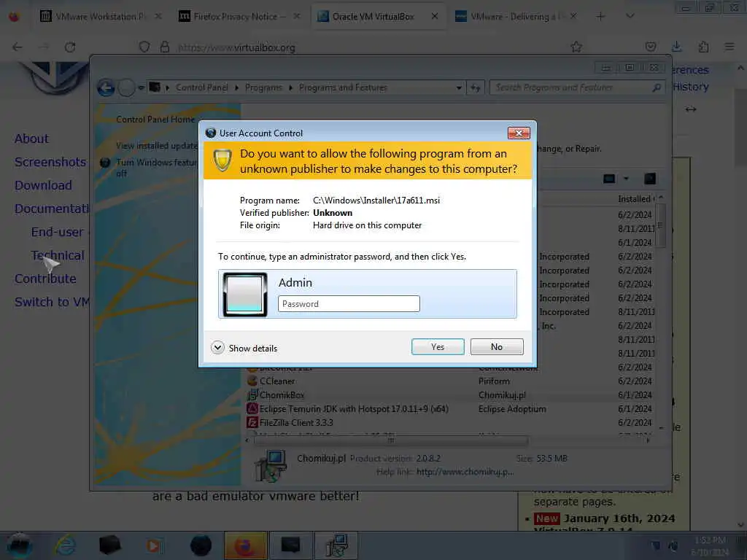Open Contribute link on VirtualBox site
This screenshot has width=747, height=560.
(45, 279)
